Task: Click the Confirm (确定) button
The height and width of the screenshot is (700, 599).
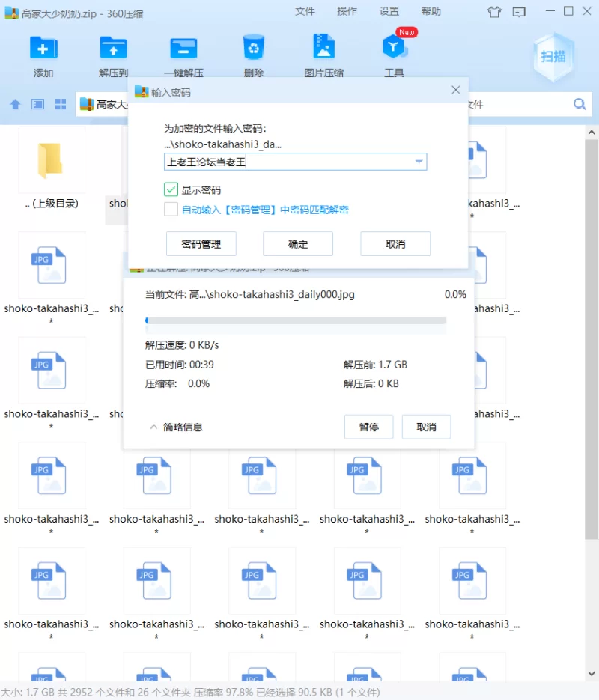Action: pos(298,244)
